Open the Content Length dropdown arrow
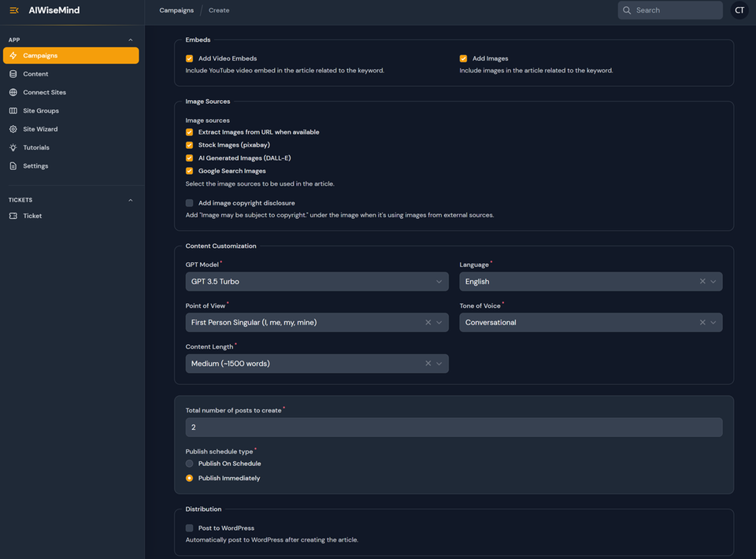756x559 pixels. (439, 364)
